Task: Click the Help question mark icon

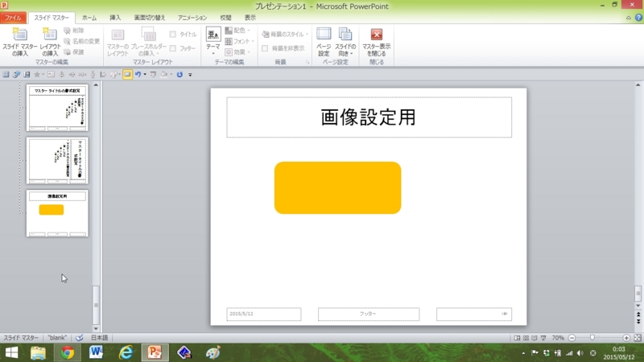Action: pos(638,18)
